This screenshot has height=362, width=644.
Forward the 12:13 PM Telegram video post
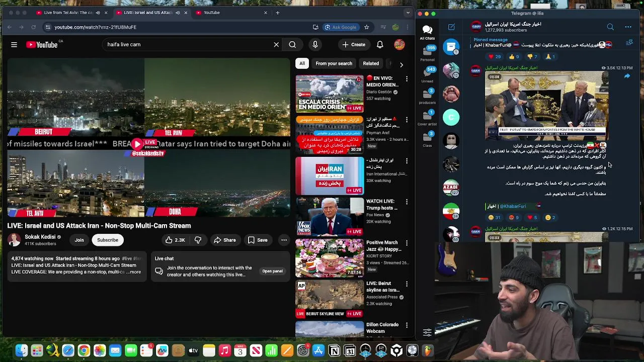[x=627, y=76]
